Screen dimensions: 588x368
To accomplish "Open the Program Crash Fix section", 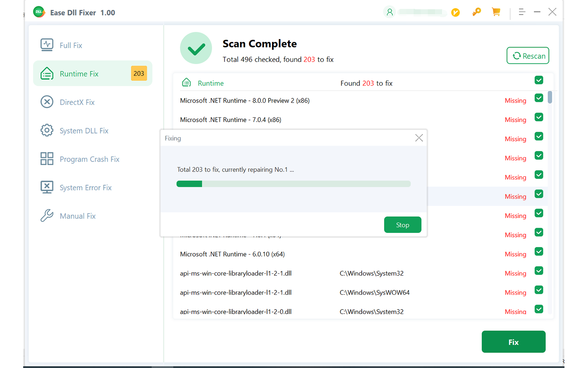I will [x=93, y=159].
